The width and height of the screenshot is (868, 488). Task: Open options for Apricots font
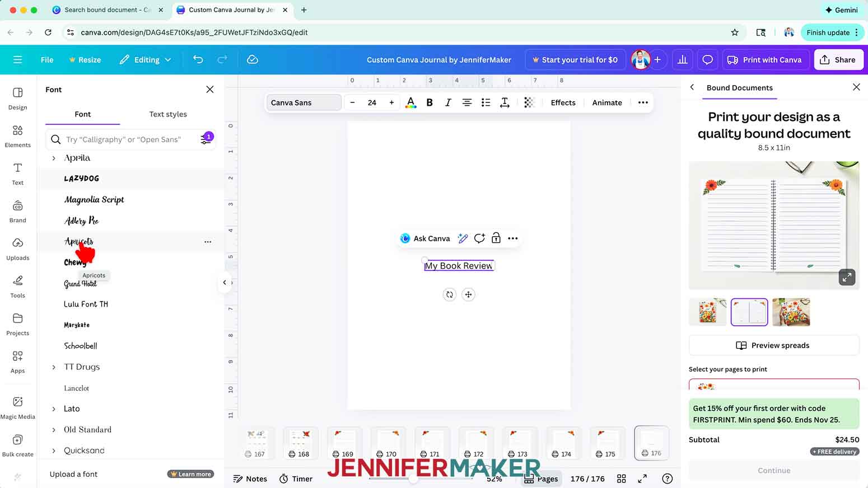tap(208, 242)
